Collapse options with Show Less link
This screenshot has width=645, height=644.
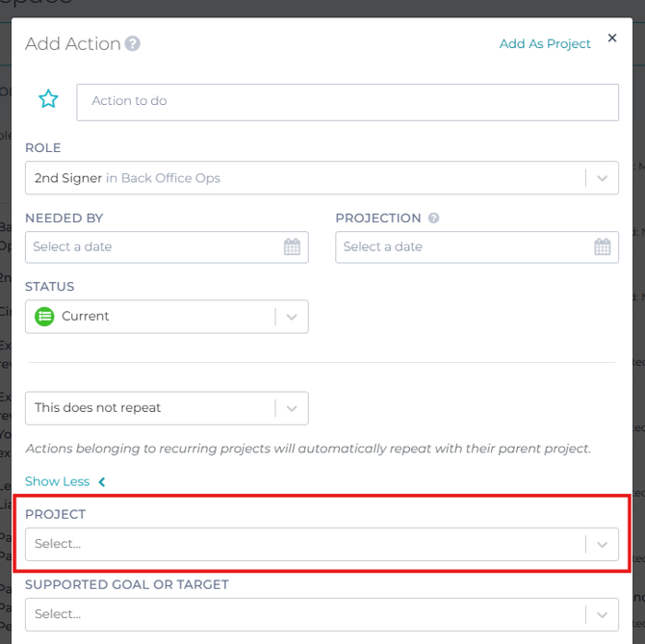point(57,481)
